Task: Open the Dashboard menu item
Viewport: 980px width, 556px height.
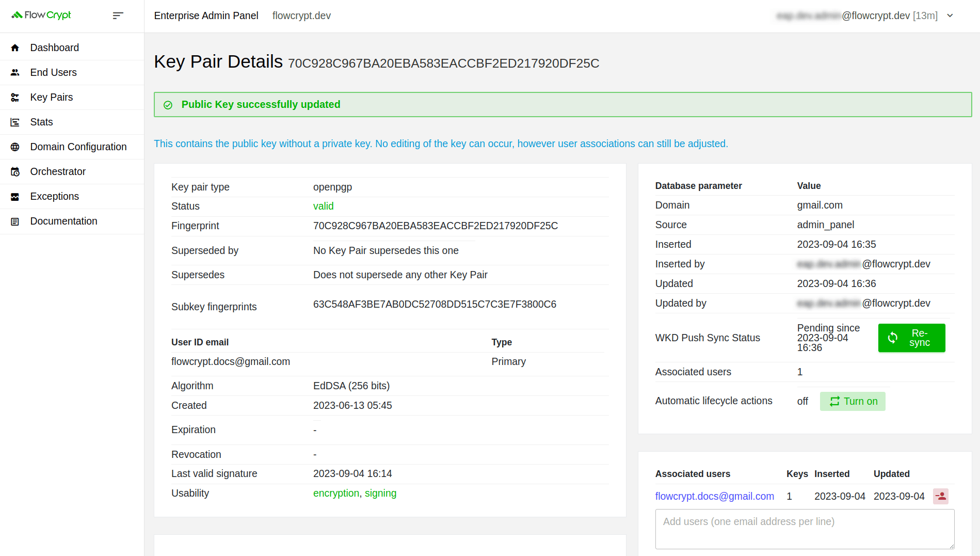Action: tap(72, 47)
